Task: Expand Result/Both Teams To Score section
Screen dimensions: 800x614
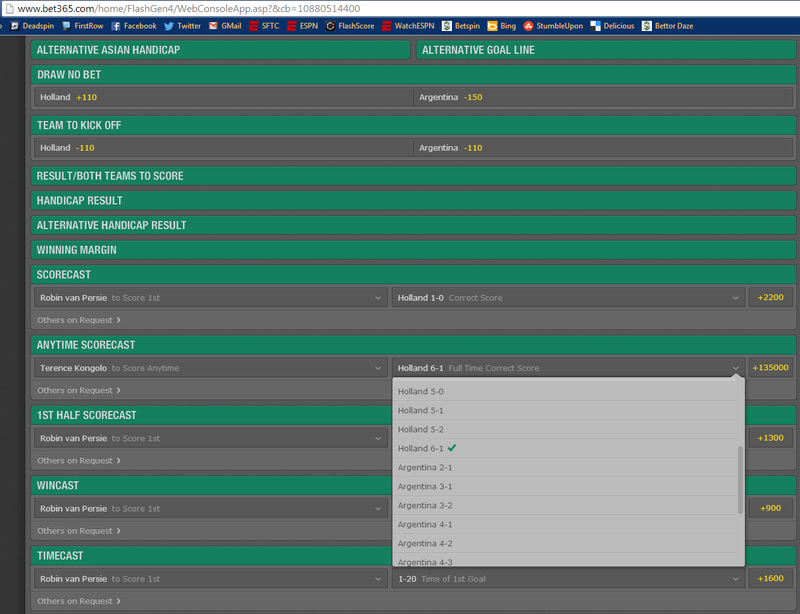Action: pyautogui.click(x=413, y=176)
